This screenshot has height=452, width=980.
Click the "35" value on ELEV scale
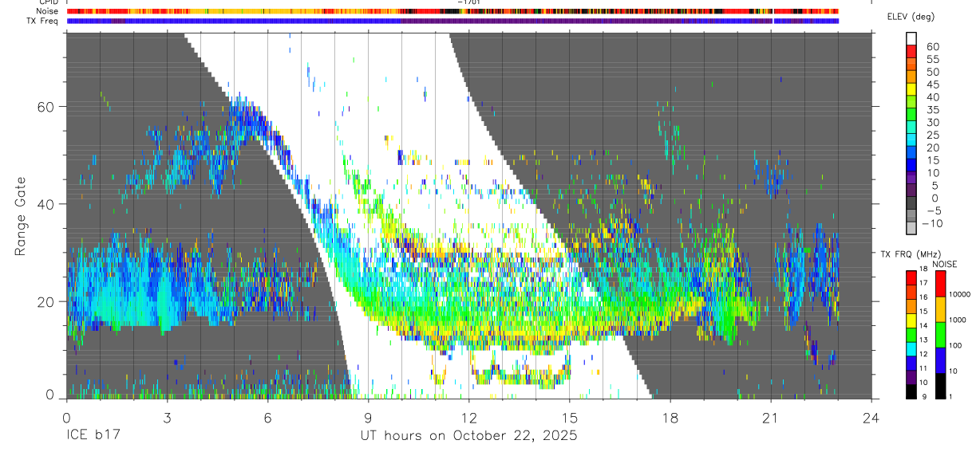(x=932, y=110)
